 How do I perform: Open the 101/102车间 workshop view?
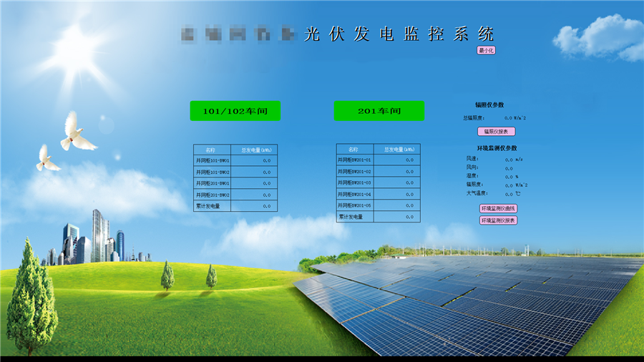(235, 111)
